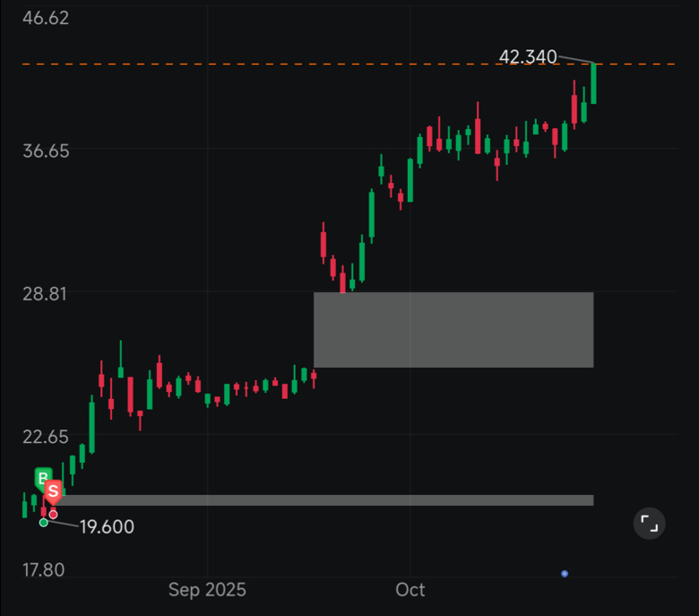This screenshot has width=699, height=616.
Task: Tap the 22.65 price axis label
Action: point(46,437)
